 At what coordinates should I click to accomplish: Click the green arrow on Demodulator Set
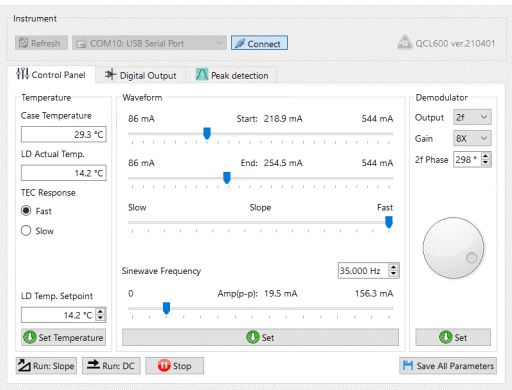(x=445, y=337)
